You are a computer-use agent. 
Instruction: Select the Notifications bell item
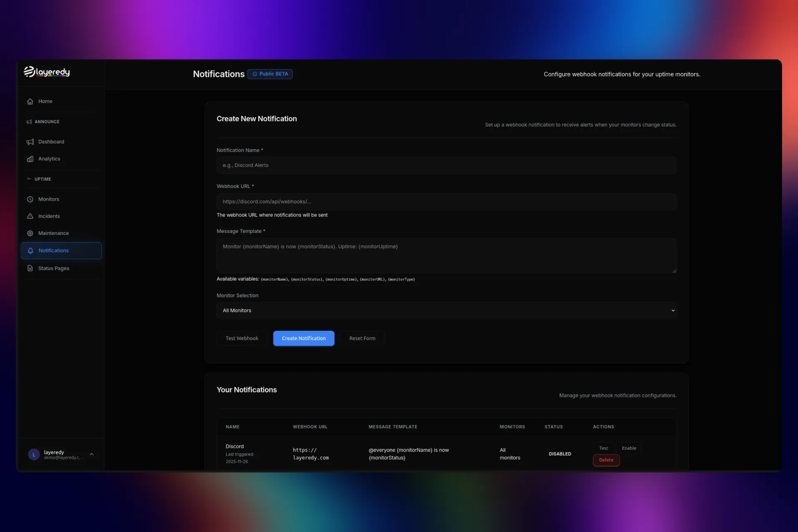[53, 250]
